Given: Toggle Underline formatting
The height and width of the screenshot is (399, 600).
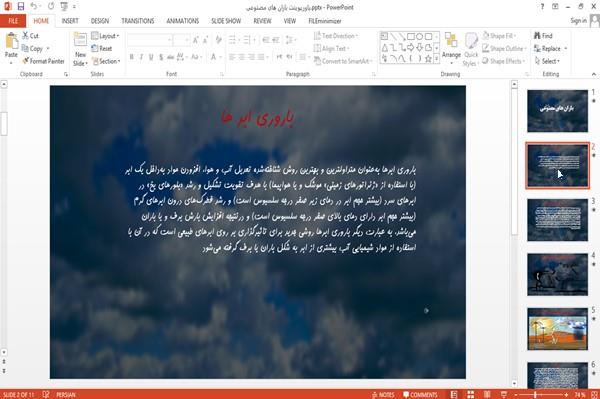Looking at the screenshot, I should coord(151,57).
